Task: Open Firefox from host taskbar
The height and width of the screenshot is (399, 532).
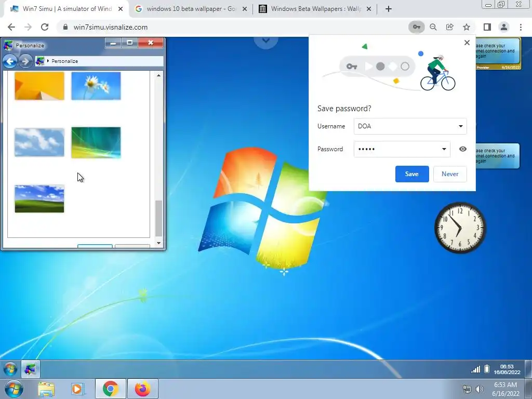Action: pyautogui.click(x=143, y=389)
